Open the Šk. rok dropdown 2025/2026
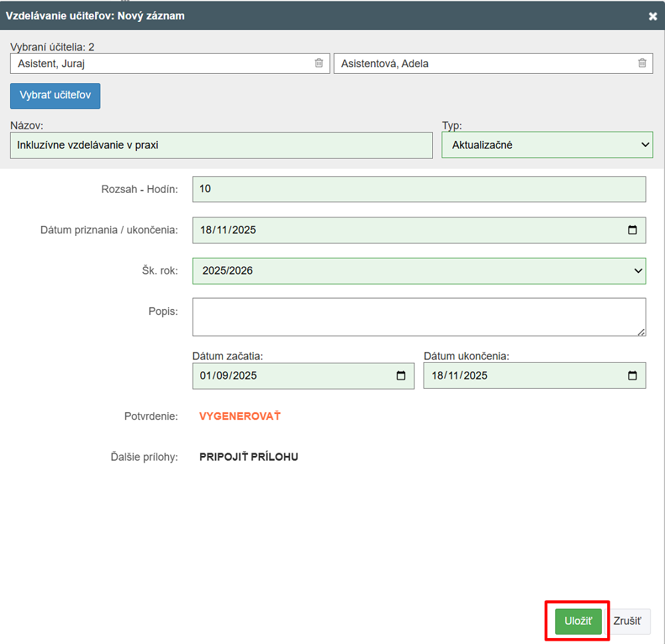665x644 pixels. pos(419,270)
